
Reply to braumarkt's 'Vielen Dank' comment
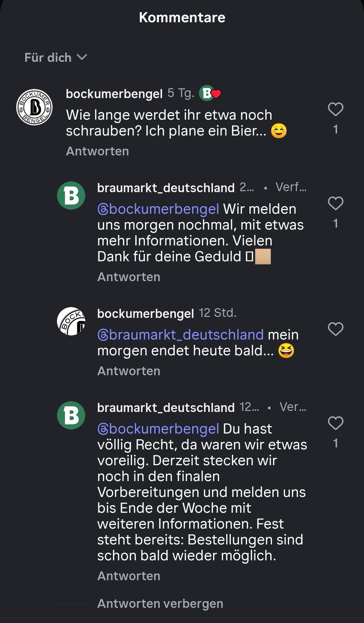(x=129, y=277)
